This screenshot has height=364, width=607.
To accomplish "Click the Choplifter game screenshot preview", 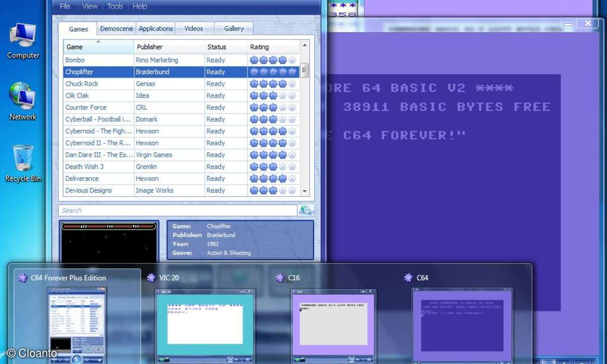I will (x=109, y=242).
